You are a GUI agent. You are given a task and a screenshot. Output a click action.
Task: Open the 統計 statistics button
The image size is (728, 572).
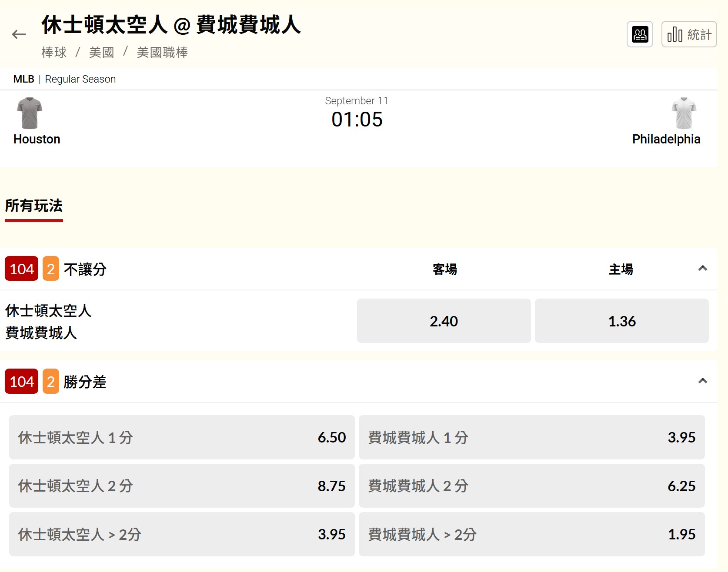tap(689, 34)
